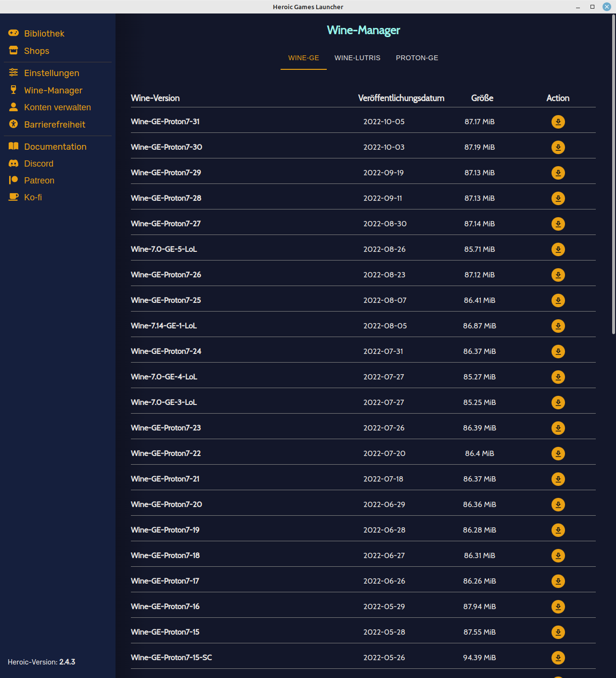Download Wine-GE-Proton7-15-SC
616x678 pixels.
[558, 658]
